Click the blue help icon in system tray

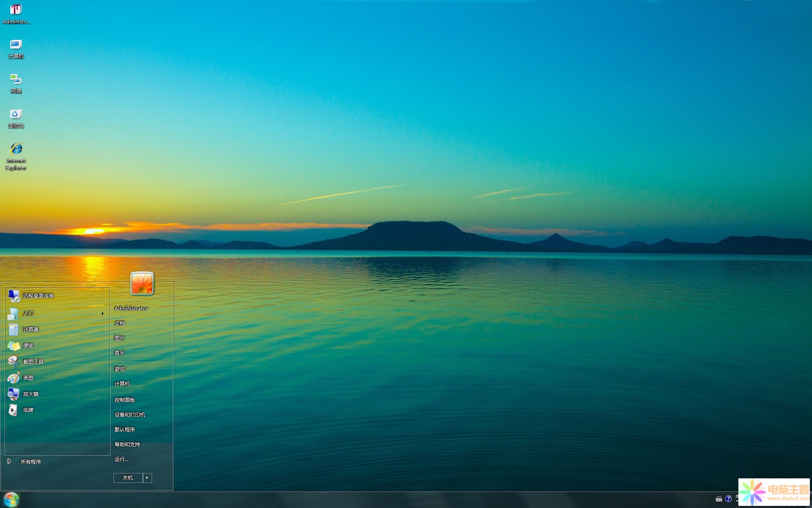[x=728, y=499]
